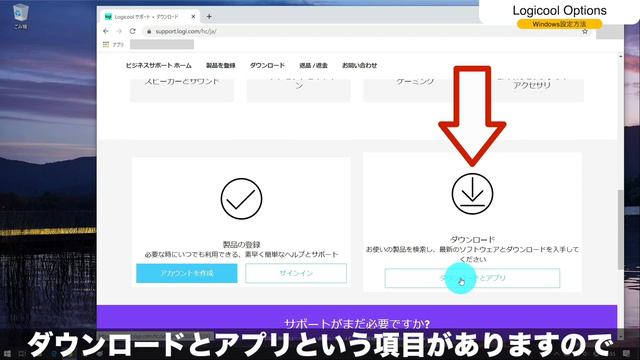
Task: Open a new browser tab
Action: coord(209,17)
